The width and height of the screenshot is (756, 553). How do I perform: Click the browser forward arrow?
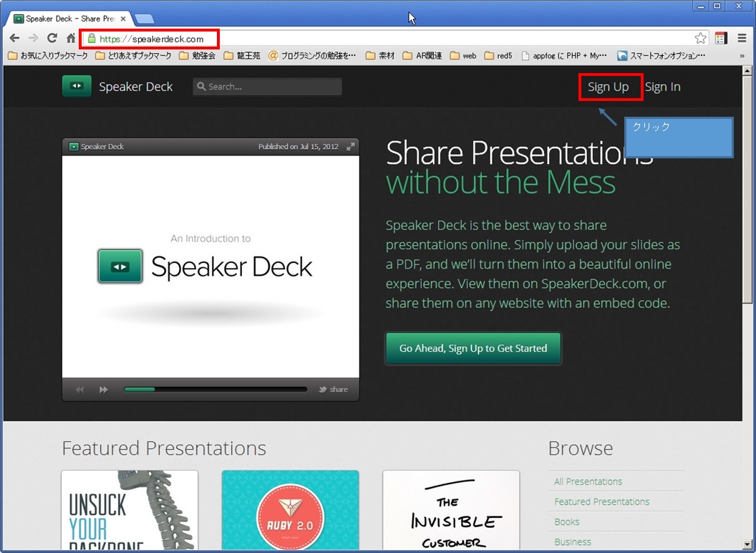[x=33, y=38]
